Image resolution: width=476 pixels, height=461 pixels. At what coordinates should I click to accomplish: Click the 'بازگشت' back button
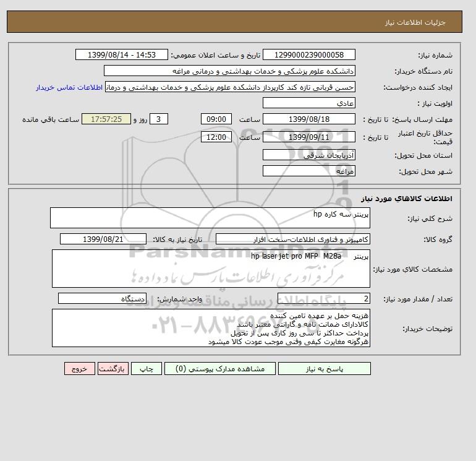tap(113, 368)
